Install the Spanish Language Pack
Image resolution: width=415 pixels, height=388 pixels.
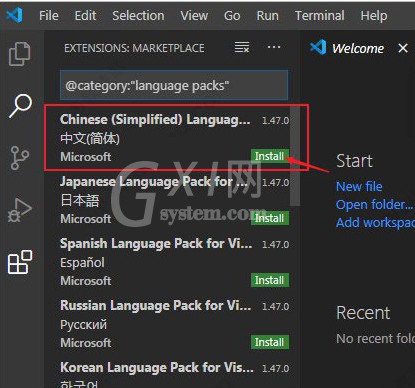pyautogui.click(x=270, y=280)
